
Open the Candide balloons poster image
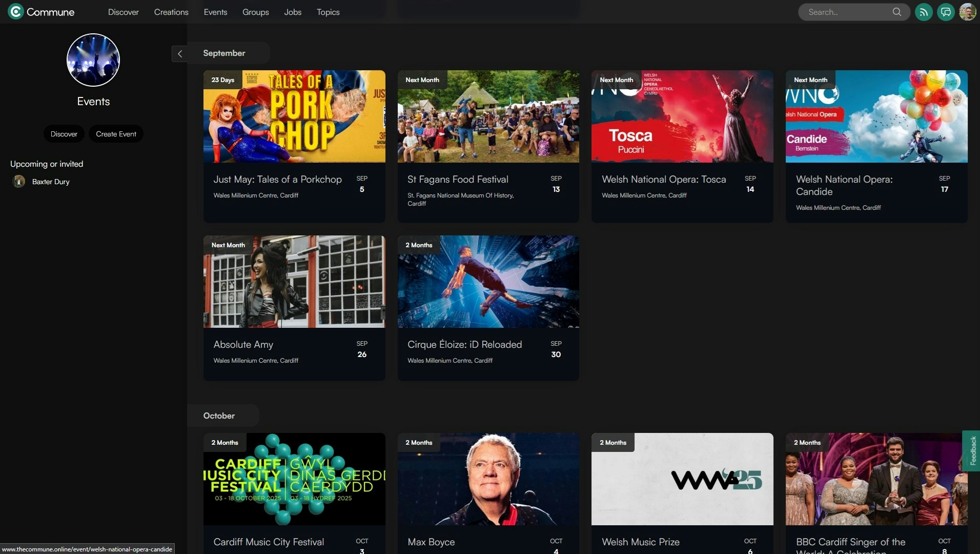click(876, 116)
